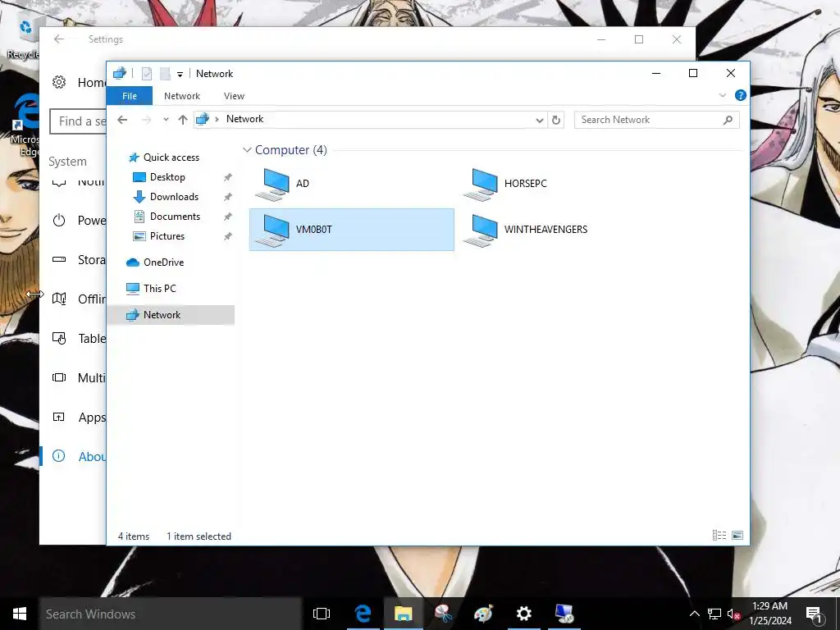Select the VM0B0T computer
Viewport: 840px width, 630px height.
pos(351,230)
